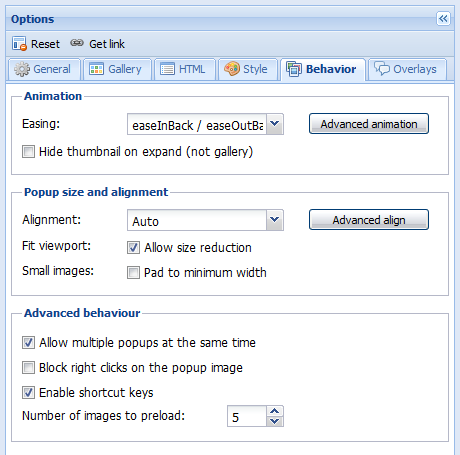Collapse the Options panel with double-arrow icon
460x455 pixels.
443,19
